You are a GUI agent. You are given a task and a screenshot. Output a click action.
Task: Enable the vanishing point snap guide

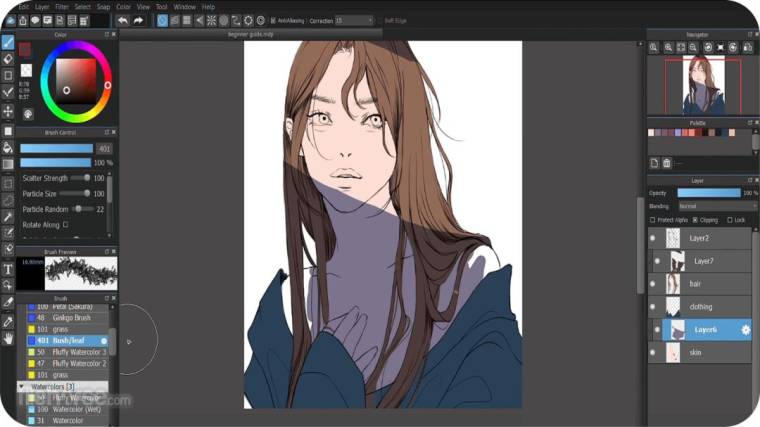point(199,20)
